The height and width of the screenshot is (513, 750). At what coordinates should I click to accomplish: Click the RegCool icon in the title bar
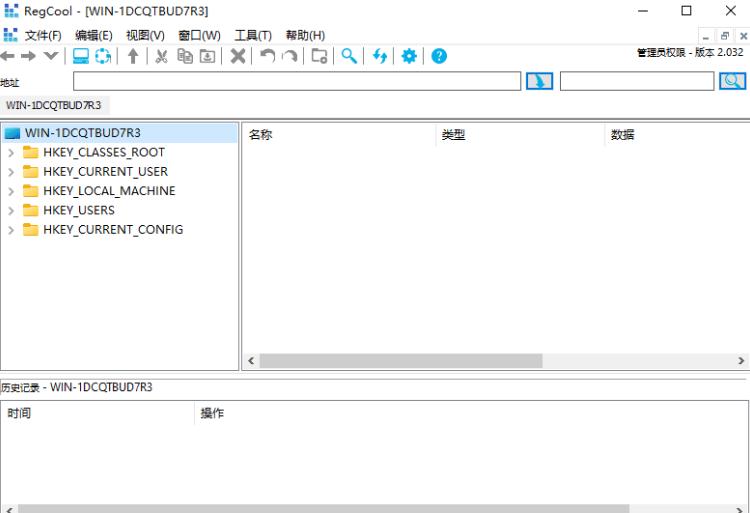point(11,11)
